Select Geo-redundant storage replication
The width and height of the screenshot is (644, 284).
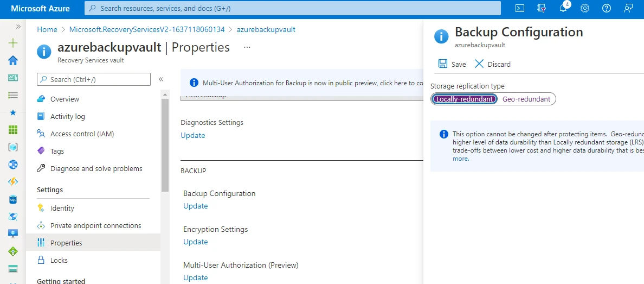pyautogui.click(x=526, y=99)
